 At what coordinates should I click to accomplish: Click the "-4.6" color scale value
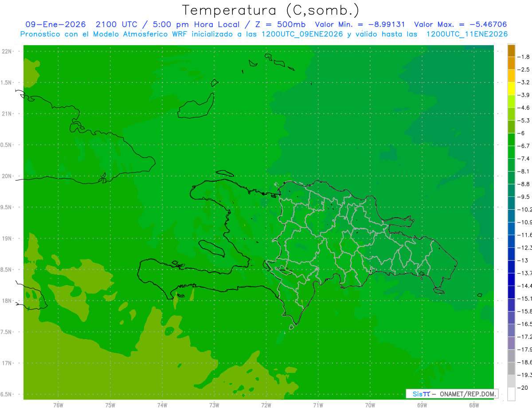(x=524, y=108)
